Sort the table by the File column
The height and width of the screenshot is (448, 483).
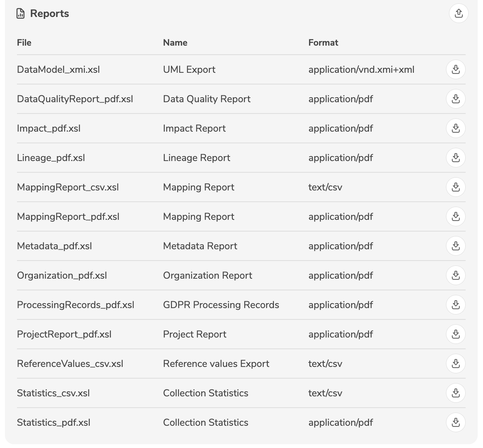pyautogui.click(x=24, y=43)
